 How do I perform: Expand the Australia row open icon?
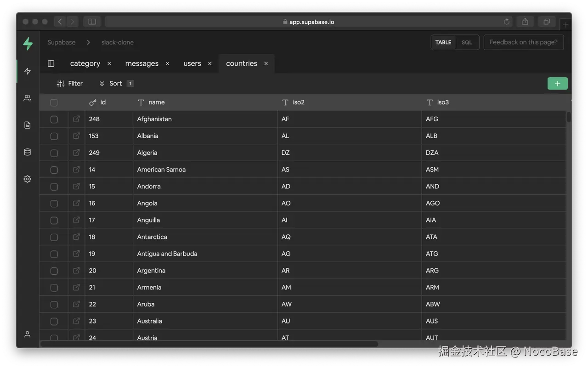click(76, 321)
